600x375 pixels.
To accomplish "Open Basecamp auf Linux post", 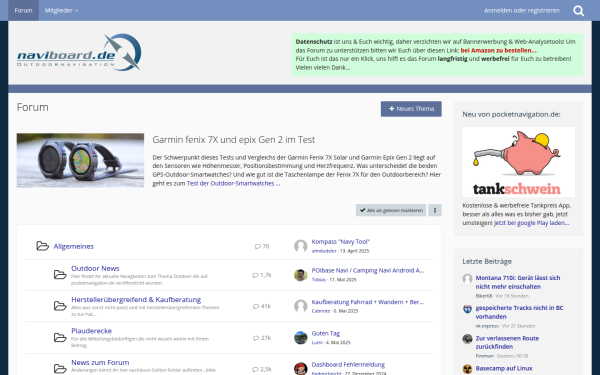I will (x=504, y=368).
